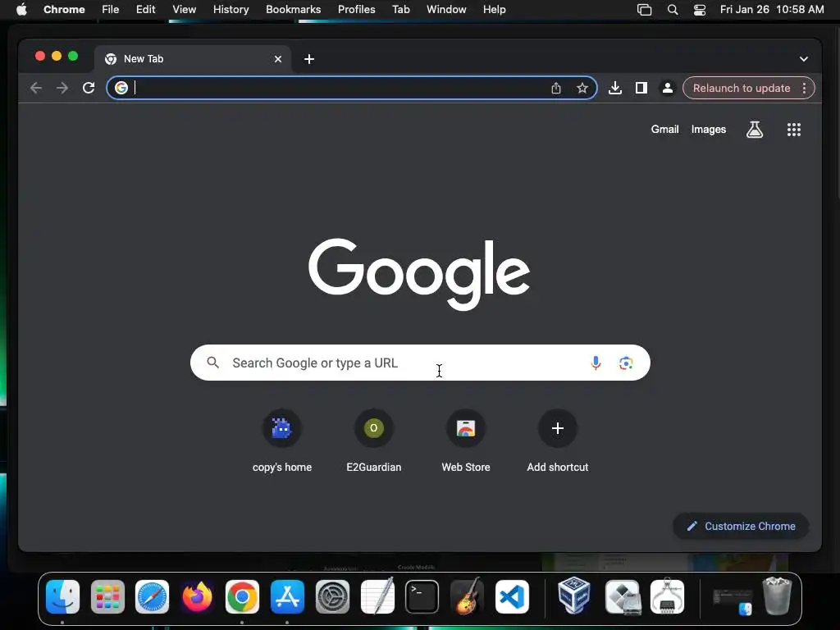The image size is (840, 630).
Task: Open System Information from the Dock
Action: (667, 596)
